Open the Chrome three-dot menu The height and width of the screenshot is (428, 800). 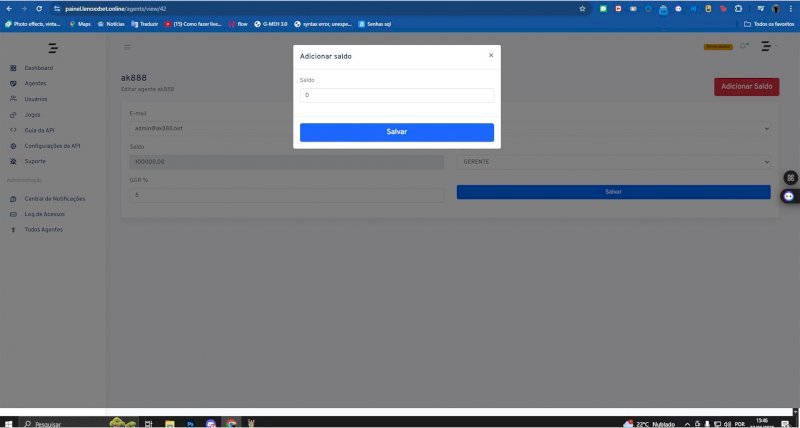coord(790,9)
